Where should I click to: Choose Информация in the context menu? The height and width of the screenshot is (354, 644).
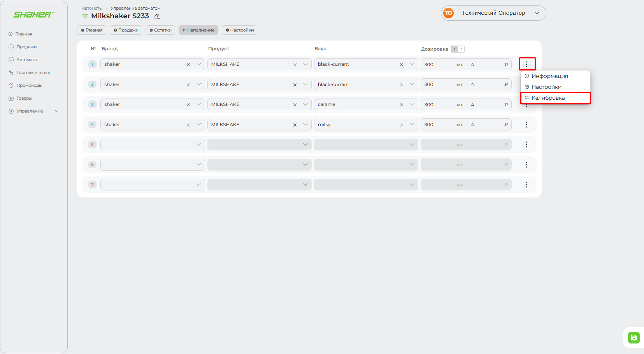pos(549,76)
